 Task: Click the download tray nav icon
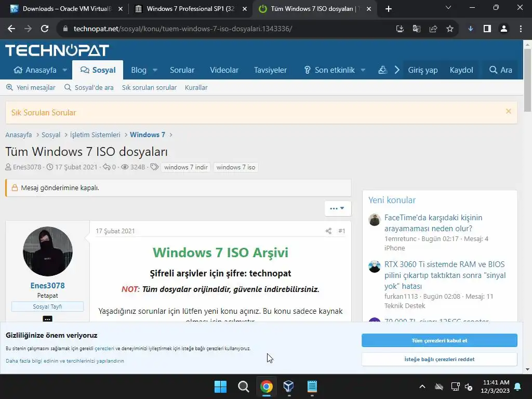pos(383,70)
